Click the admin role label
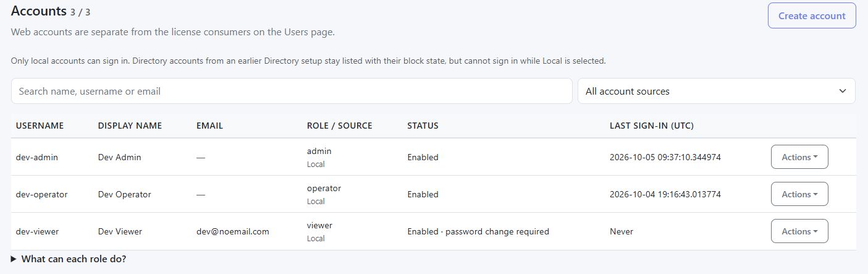 [x=319, y=151]
